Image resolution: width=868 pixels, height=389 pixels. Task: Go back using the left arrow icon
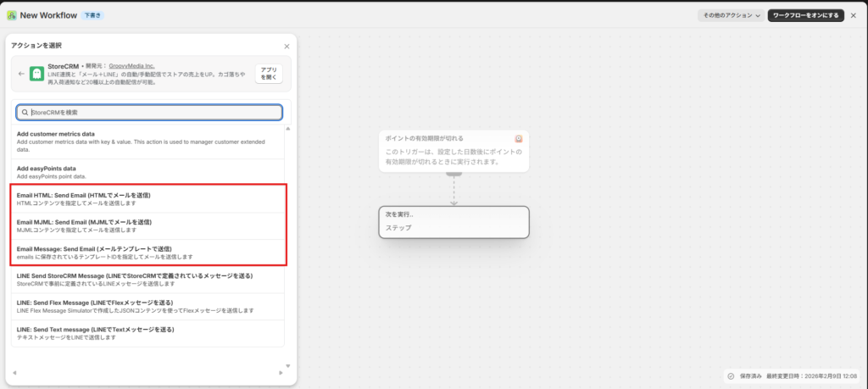21,75
